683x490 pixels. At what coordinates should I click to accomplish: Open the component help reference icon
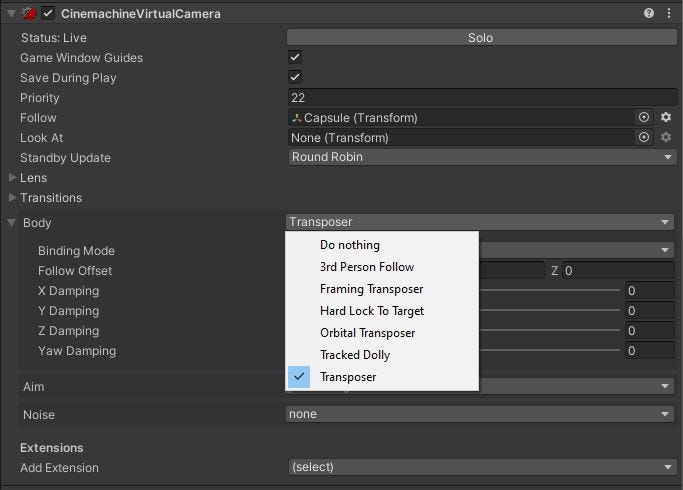point(649,13)
